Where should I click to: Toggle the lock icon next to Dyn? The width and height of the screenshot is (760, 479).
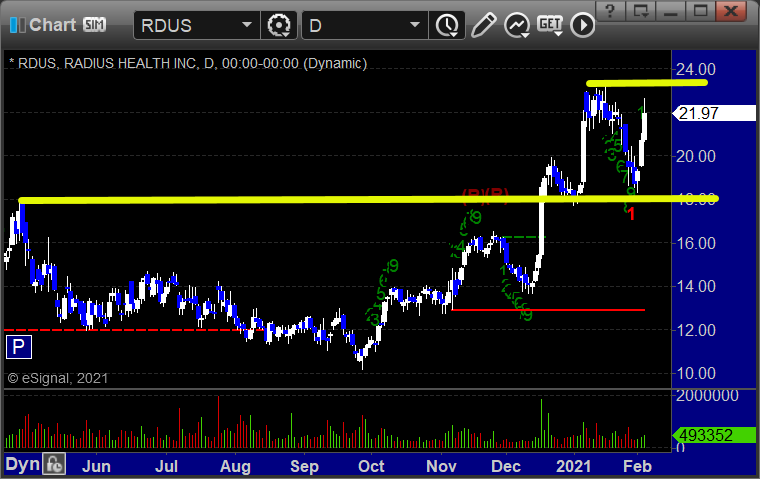coord(54,464)
